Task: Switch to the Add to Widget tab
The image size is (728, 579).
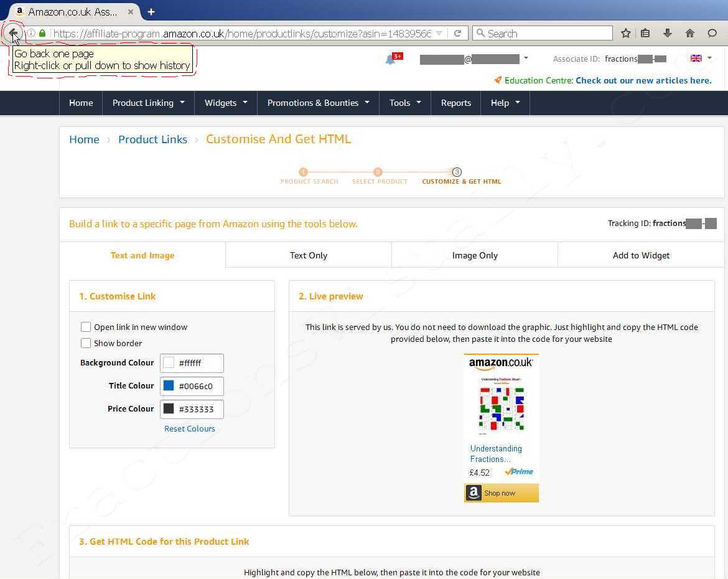Action: 641,255
